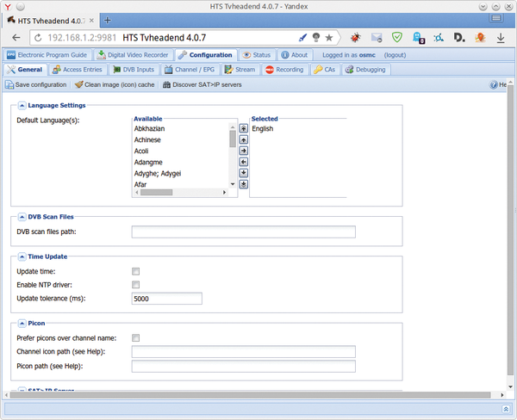Click the green shield extension icon
Screen dimensions: 517x420
(397, 37)
